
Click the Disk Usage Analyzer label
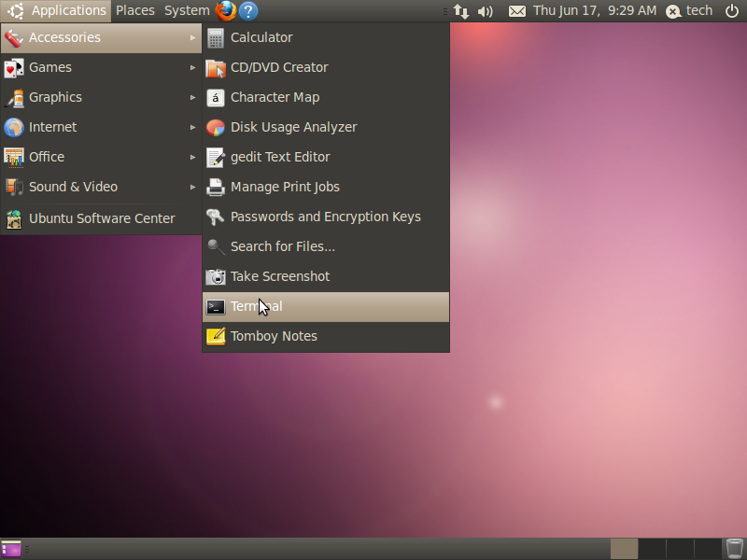(x=294, y=127)
